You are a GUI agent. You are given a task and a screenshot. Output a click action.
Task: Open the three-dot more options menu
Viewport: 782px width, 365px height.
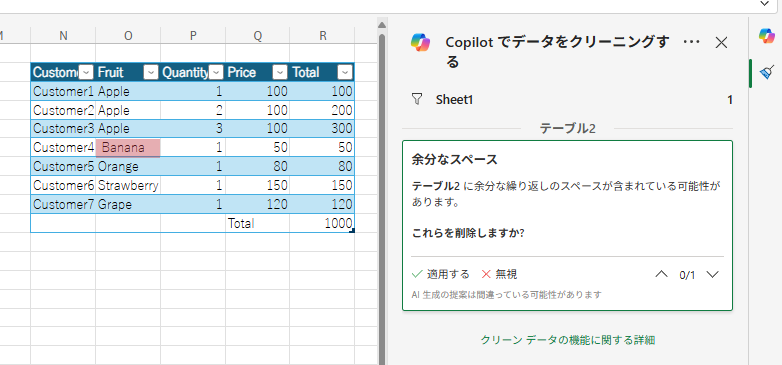tap(691, 42)
